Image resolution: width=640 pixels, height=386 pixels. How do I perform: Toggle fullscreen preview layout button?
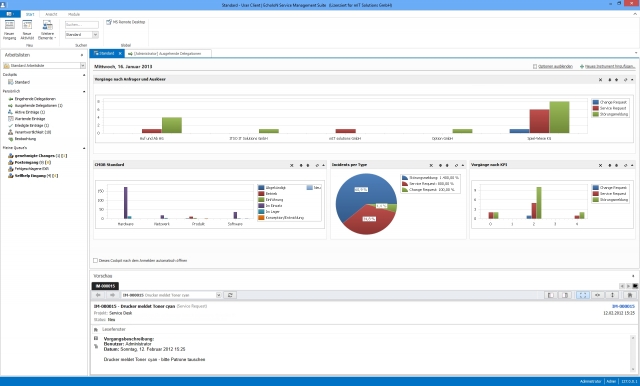pos(582,295)
